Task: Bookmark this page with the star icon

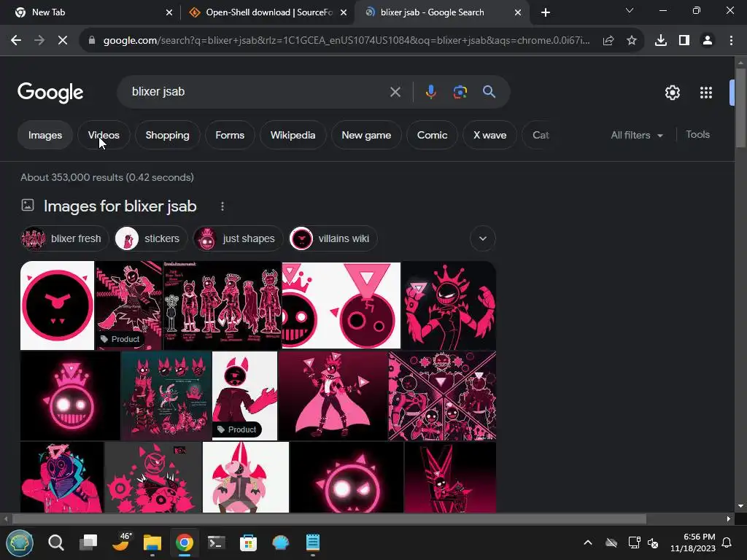Action: (x=632, y=41)
